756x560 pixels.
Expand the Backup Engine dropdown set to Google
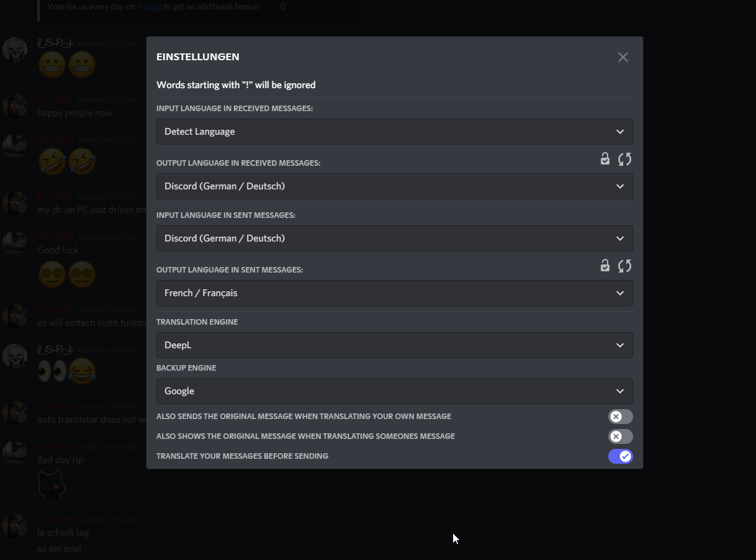coord(395,391)
